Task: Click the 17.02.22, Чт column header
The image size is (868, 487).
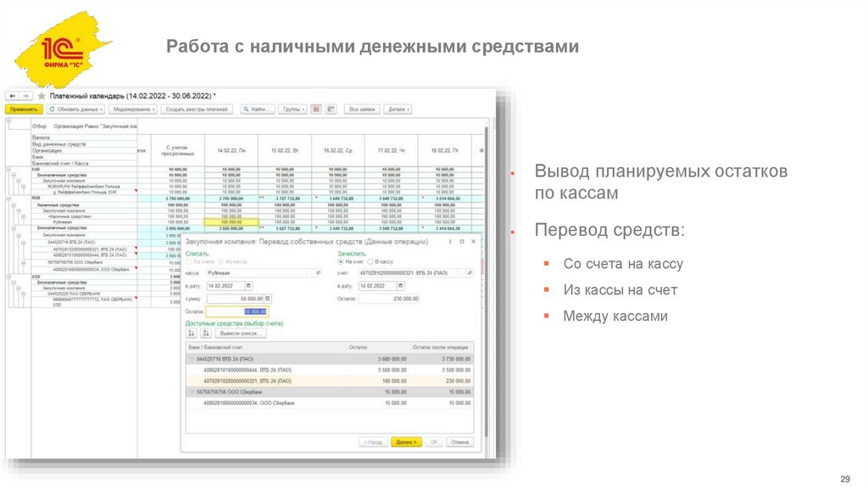Action: point(391,151)
